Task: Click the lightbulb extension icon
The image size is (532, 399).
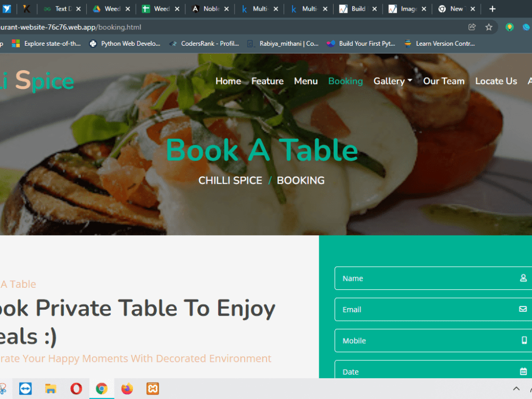Action: point(509,27)
